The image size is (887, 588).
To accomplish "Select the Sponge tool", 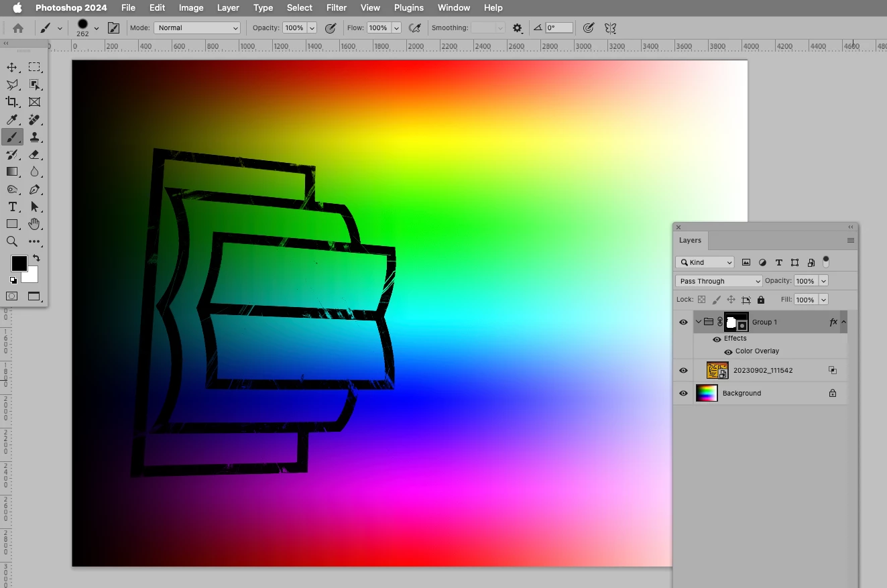I will pyautogui.click(x=12, y=189).
